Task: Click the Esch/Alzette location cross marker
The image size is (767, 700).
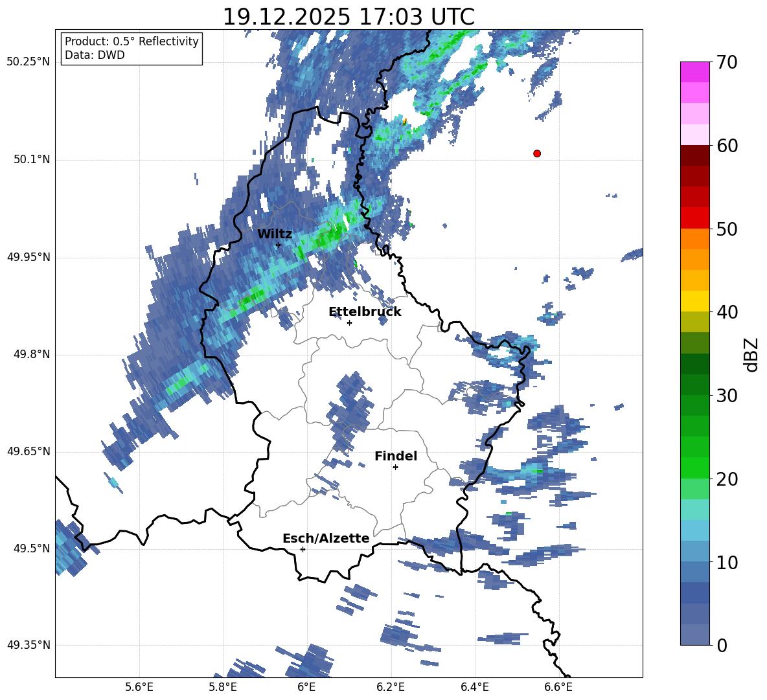Action: pos(303,549)
